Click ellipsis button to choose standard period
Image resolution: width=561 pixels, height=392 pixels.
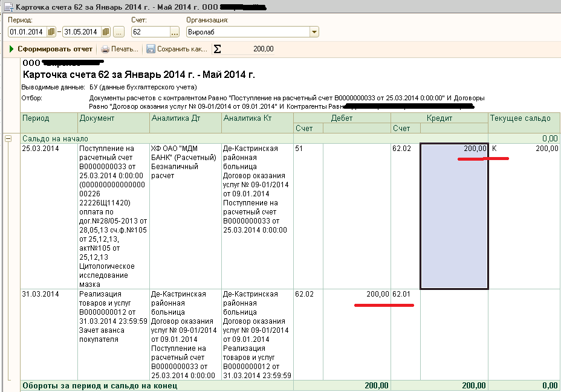point(118,32)
